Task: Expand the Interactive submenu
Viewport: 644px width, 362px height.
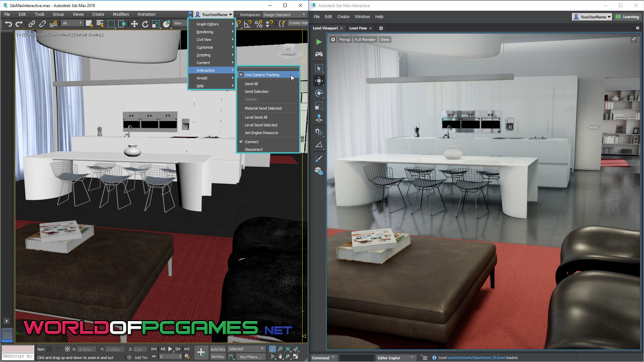Action: tap(213, 70)
